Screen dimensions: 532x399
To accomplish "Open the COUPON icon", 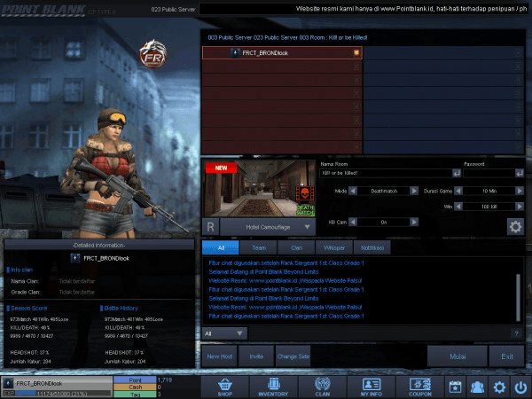I will pyautogui.click(x=419, y=387).
